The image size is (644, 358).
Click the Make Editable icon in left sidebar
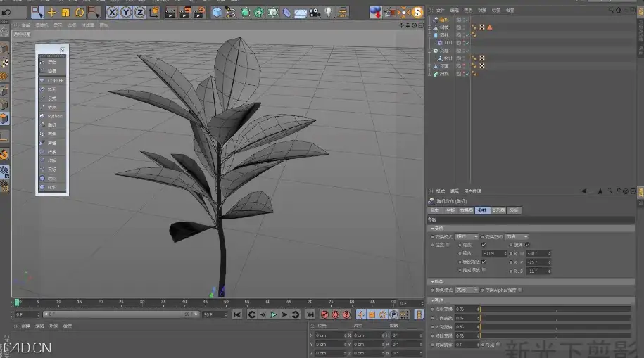click(x=4, y=32)
